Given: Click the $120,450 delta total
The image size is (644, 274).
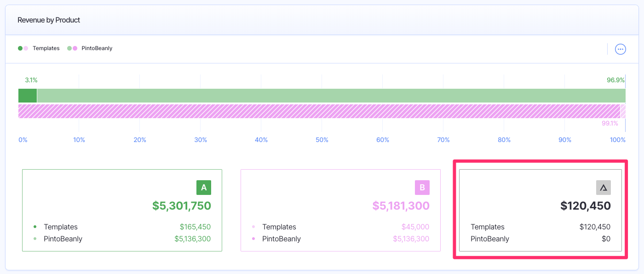Looking at the screenshot, I should [585, 205].
